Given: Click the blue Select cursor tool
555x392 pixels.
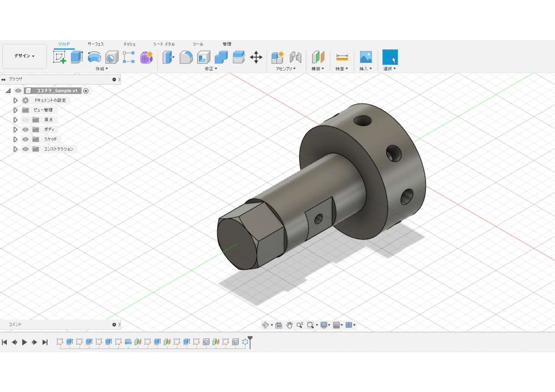Looking at the screenshot, I should click(390, 57).
